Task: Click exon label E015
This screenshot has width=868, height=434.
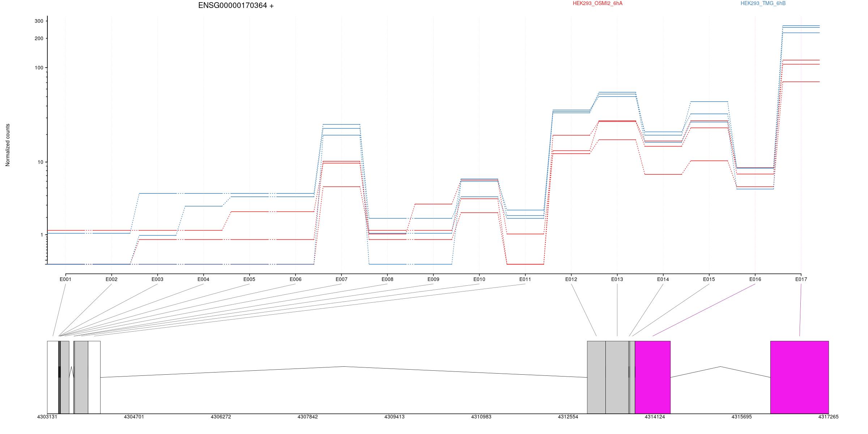Action: coord(709,279)
